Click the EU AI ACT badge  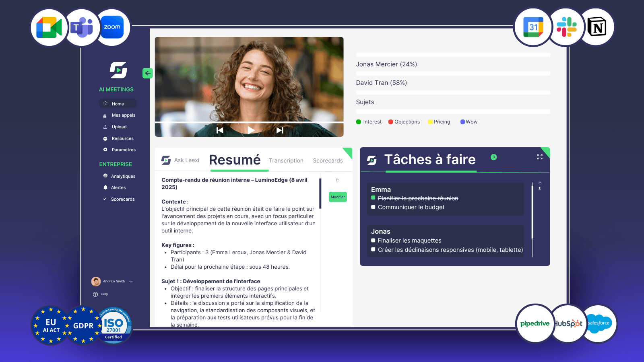coord(51,325)
